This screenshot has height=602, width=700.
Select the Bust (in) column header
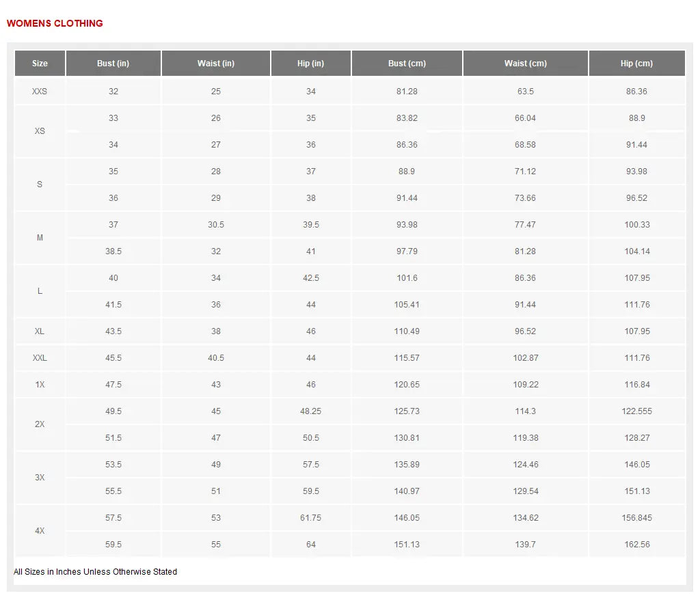tap(113, 64)
